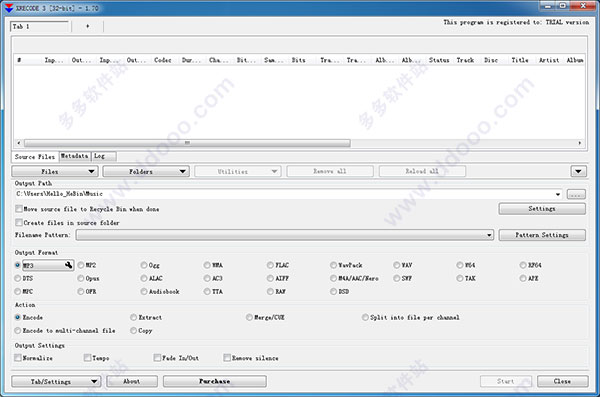This screenshot has height=397, width=600.
Task: Click the Purchase button
Action: coord(215,381)
